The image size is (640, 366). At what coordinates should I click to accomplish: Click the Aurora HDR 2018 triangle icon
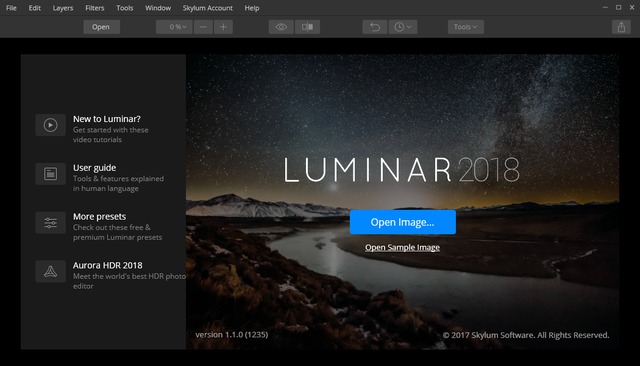click(x=50, y=271)
